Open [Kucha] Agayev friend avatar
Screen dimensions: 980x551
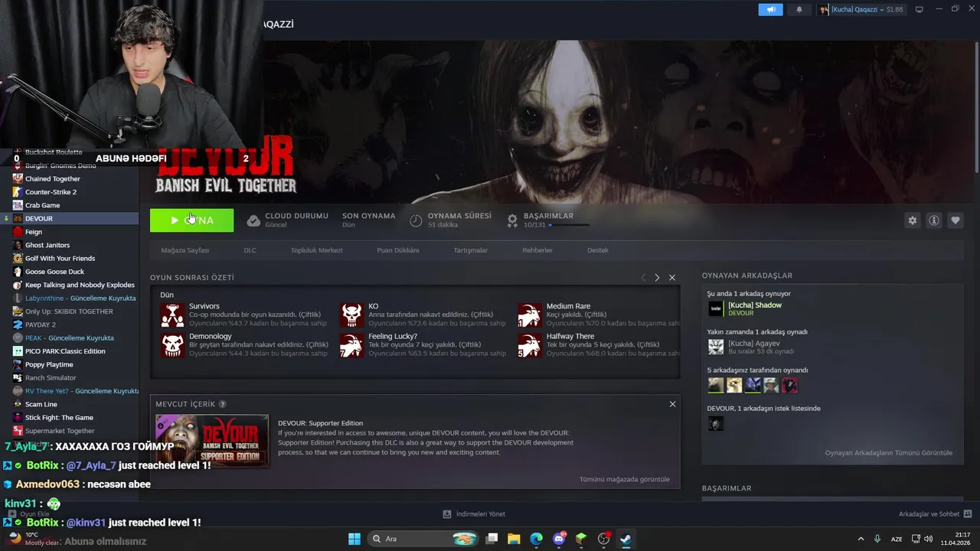pos(716,347)
